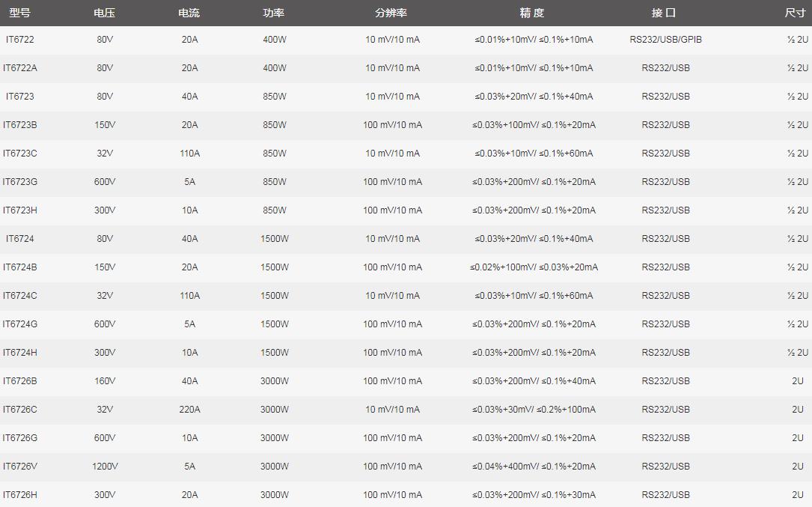Select the 精度 column header
The width and height of the screenshot is (812, 507).
(532, 13)
